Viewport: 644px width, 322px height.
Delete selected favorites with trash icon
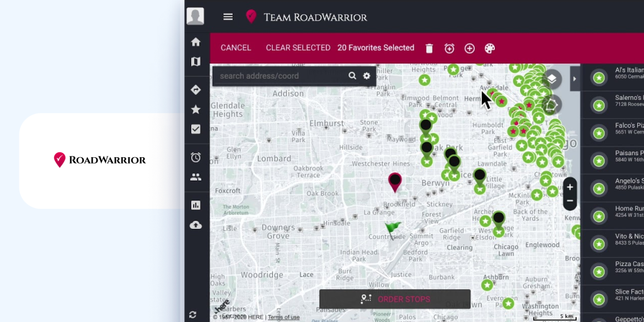click(429, 48)
